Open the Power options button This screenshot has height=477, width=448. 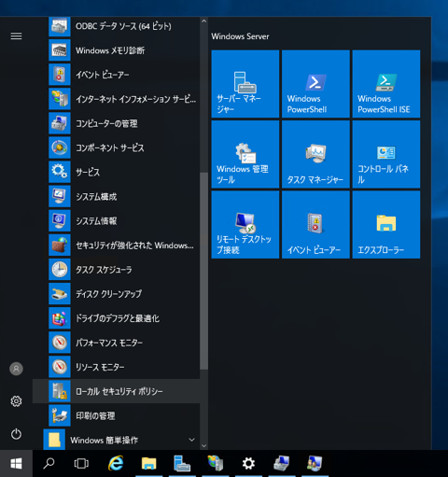[16, 434]
